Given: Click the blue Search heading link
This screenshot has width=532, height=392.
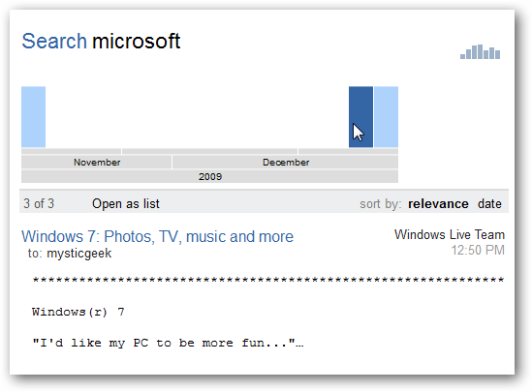Looking at the screenshot, I should pyautogui.click(x=54, y=42).
